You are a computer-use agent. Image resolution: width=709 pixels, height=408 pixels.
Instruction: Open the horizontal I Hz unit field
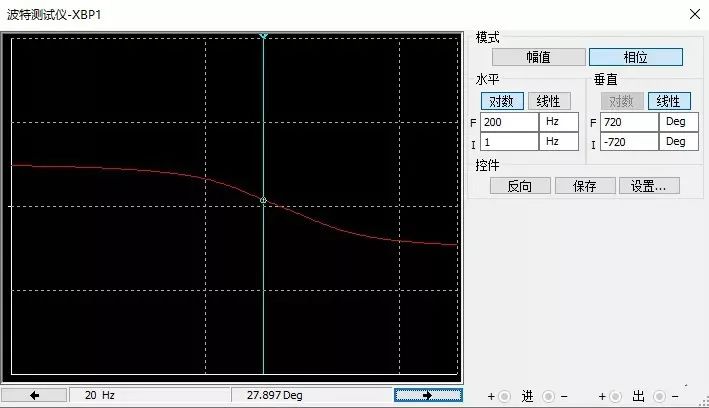click(x=559, y=142)
